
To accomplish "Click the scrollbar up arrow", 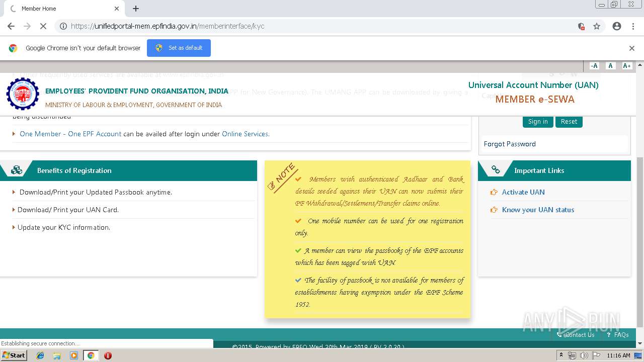I will coord(640,65).
